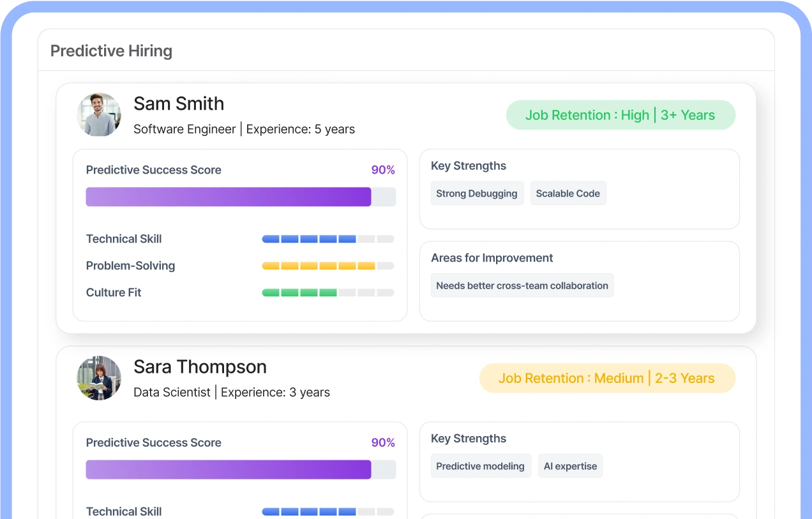Click Sam Smith's 90% score value

tap(383, 170)
